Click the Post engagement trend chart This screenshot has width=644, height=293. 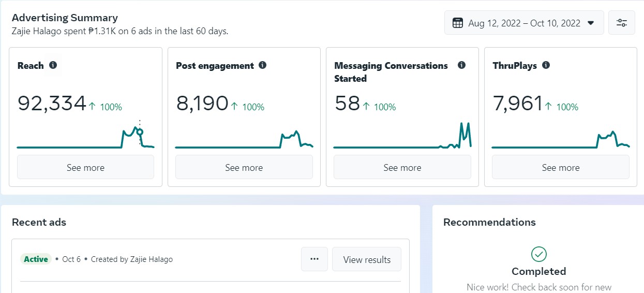(244, 141)
